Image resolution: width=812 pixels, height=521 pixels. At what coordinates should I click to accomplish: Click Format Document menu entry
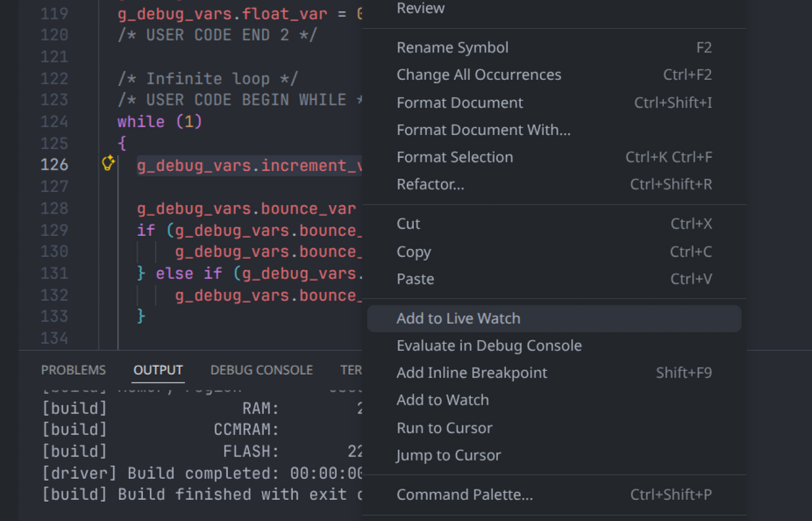554,103
